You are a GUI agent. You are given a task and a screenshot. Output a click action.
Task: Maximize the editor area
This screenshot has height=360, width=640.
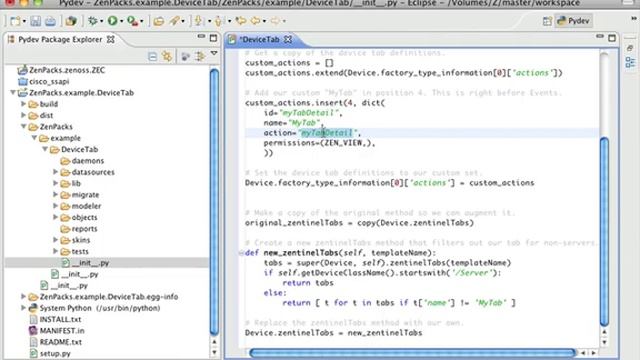[x=612, y=38]
